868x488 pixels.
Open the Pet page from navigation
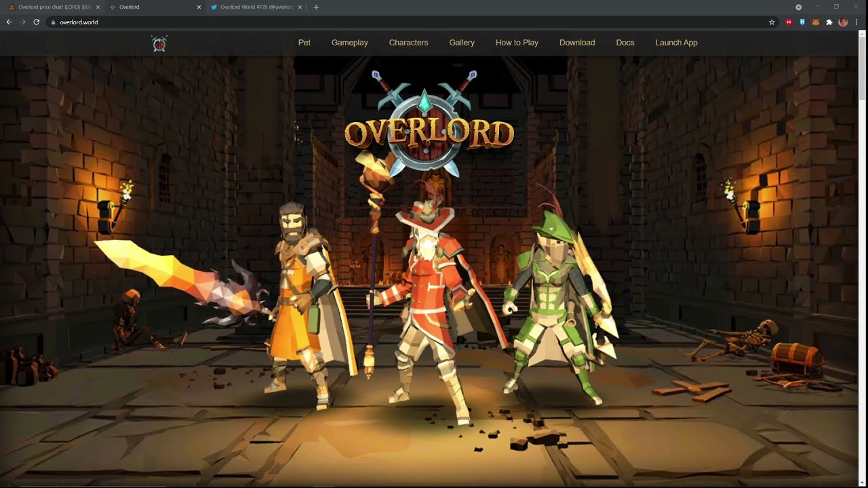click(304, 43)
